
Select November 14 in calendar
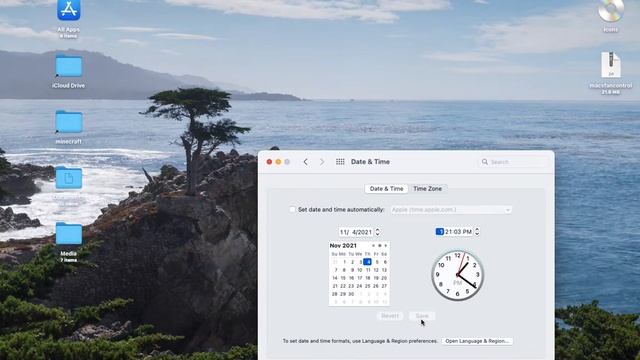[335, 278]
